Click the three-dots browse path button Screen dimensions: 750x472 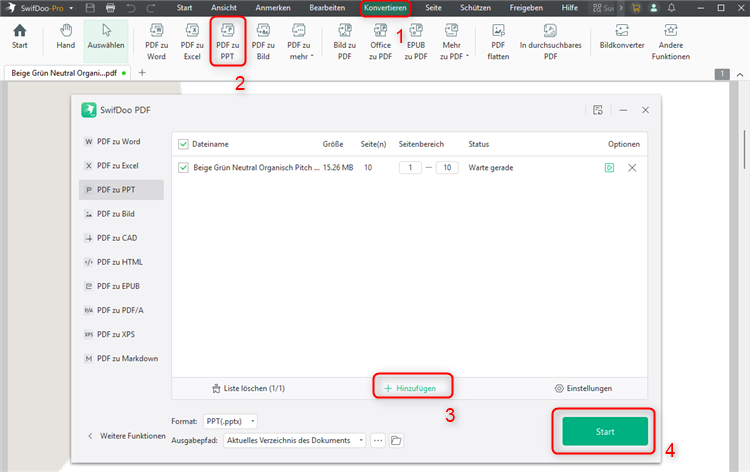tap(378, 440)
